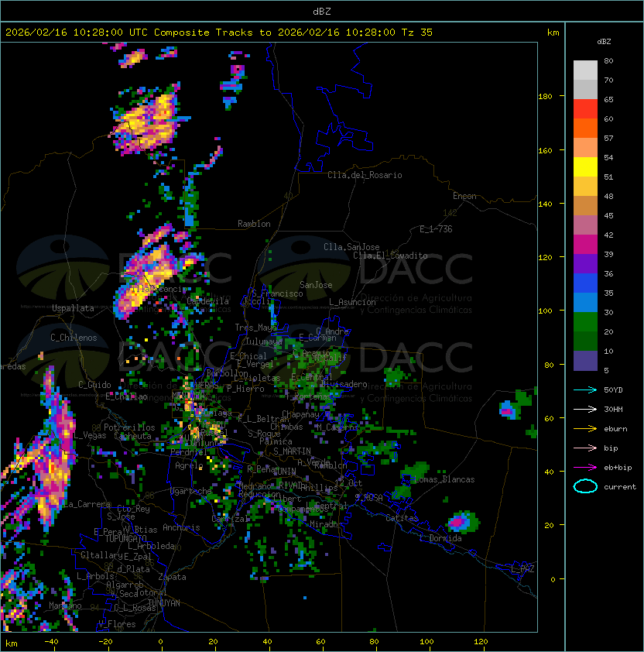Click the 'Ramblon' label near map center top
644x652 pixels.
tap(254, 224)
